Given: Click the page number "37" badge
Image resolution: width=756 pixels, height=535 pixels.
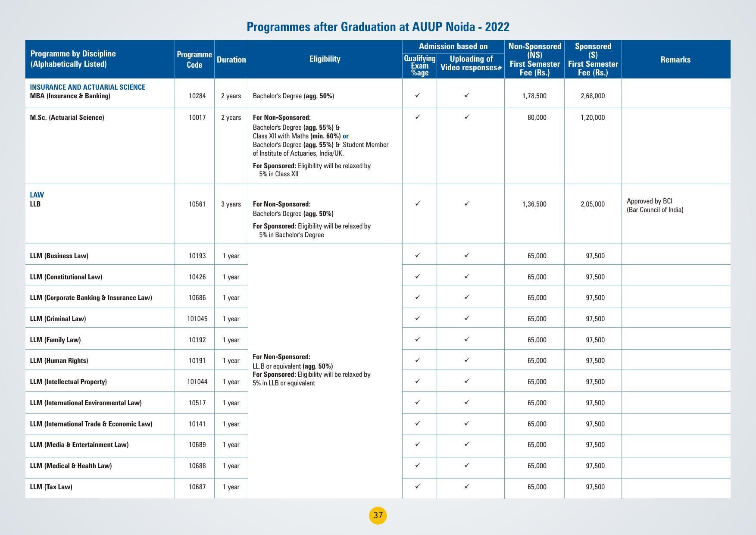Looking at the screenshot, I should (x=378, y=516).
